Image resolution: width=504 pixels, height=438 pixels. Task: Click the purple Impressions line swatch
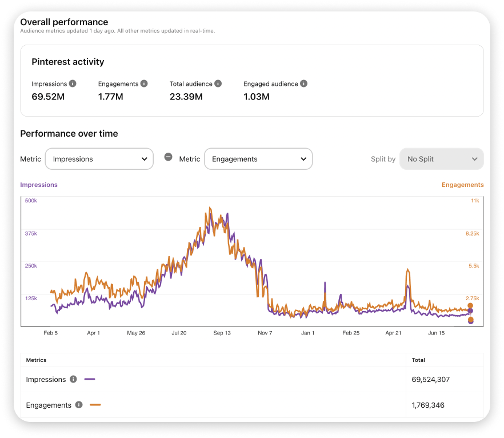(90, 379)
